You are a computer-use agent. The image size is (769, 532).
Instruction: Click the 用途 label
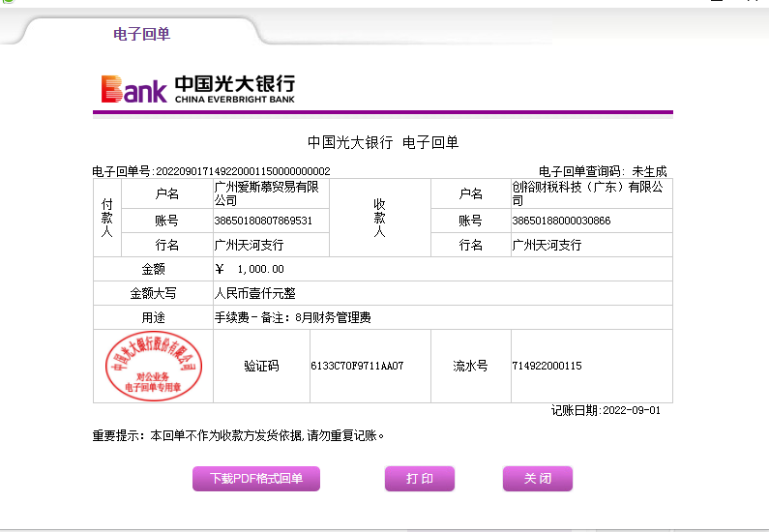(153, 317)
